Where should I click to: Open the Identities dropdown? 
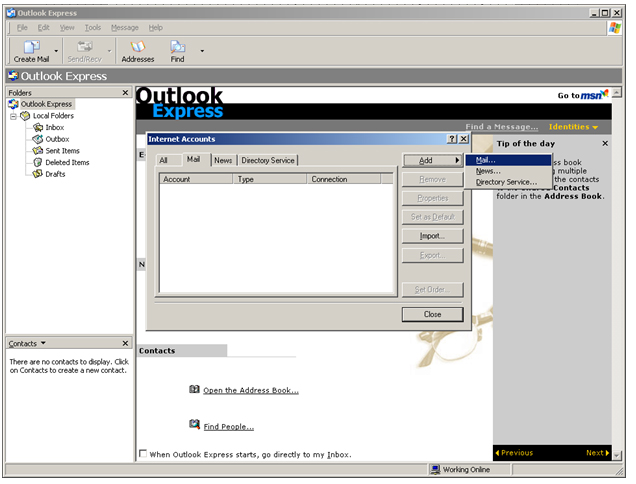point(573,127)
